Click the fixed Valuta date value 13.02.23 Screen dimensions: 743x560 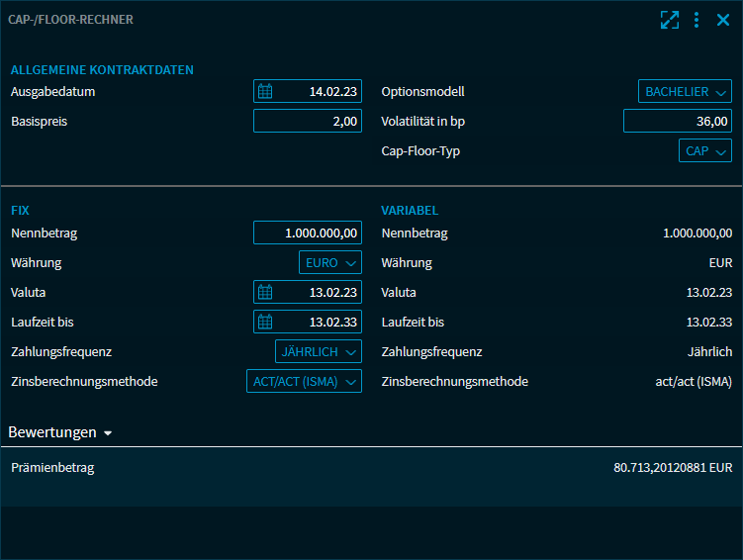[x=332, y=292]
